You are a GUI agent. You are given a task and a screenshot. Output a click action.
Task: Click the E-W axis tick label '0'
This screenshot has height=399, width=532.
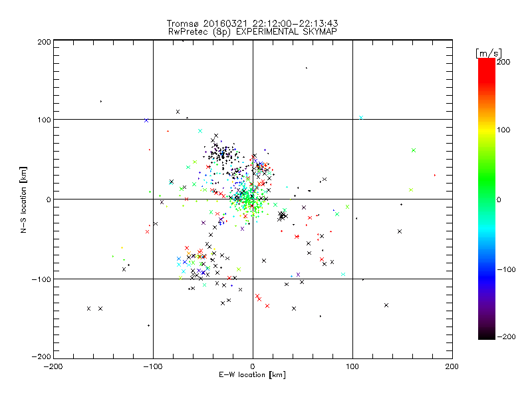point(253,367)
